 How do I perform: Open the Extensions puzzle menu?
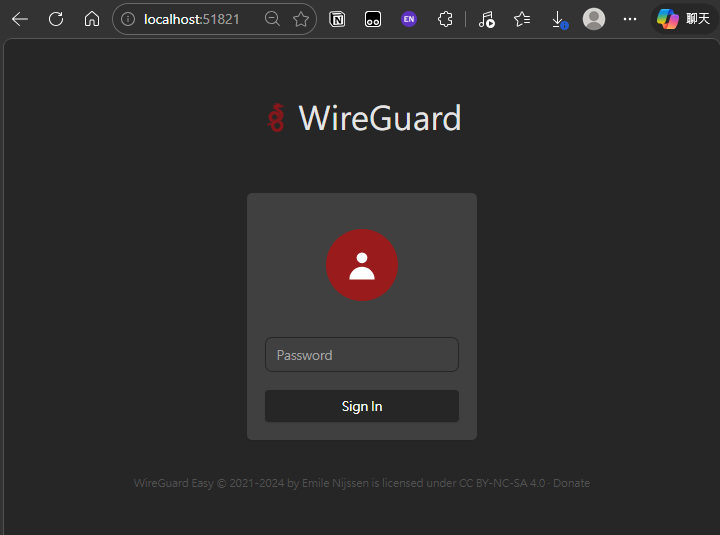point(446,19)
